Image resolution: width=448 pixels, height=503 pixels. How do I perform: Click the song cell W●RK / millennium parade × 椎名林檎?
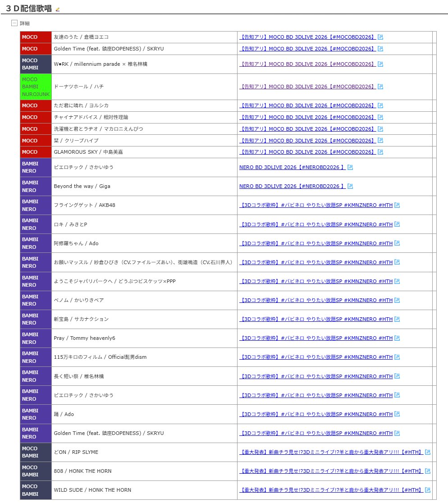coord(144,64)
